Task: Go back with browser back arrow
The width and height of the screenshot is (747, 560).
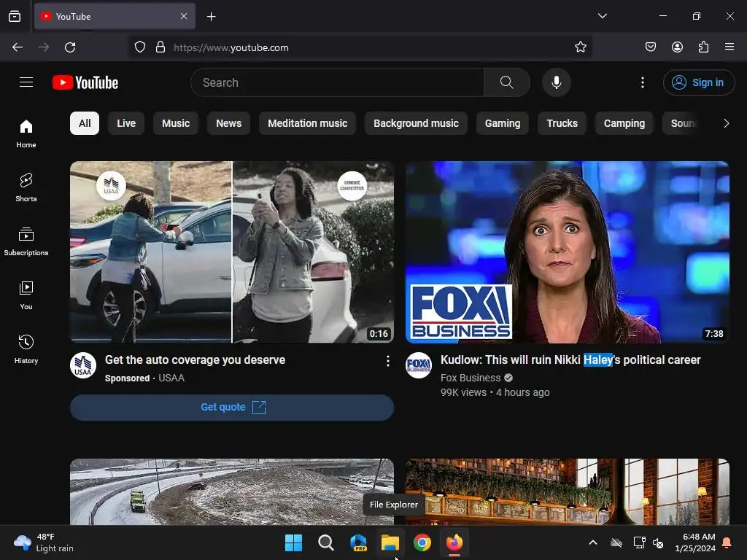Action: (x=18, y=47)
